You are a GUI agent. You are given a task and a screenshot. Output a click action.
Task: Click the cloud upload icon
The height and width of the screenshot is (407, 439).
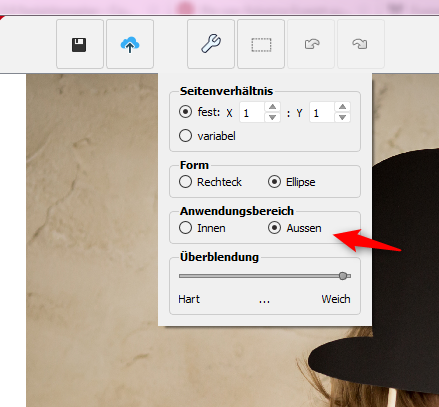pos(130,44)
